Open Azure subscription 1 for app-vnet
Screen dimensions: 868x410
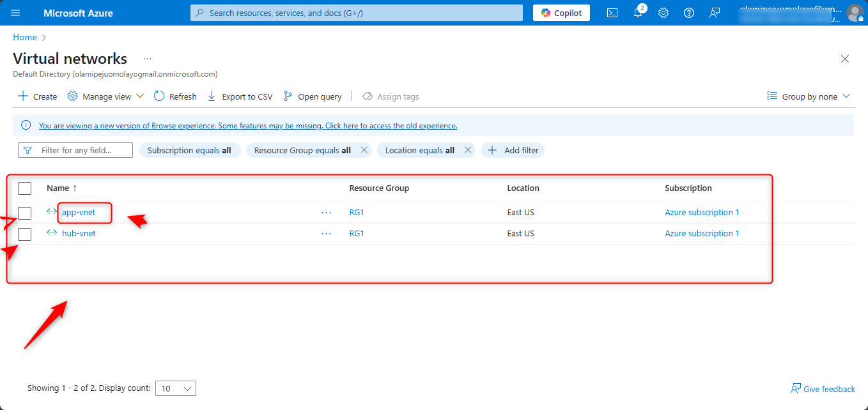click(x=702, y=212)
